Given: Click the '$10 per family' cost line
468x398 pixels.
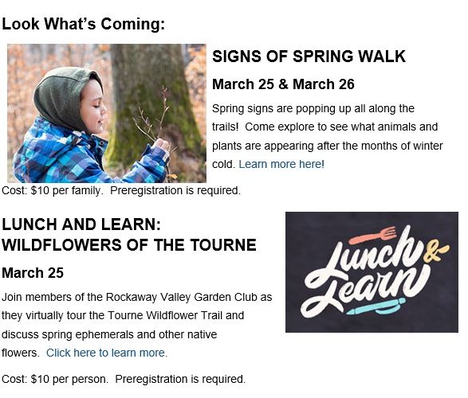Looking at the screenshot, I should pos(121,191).
